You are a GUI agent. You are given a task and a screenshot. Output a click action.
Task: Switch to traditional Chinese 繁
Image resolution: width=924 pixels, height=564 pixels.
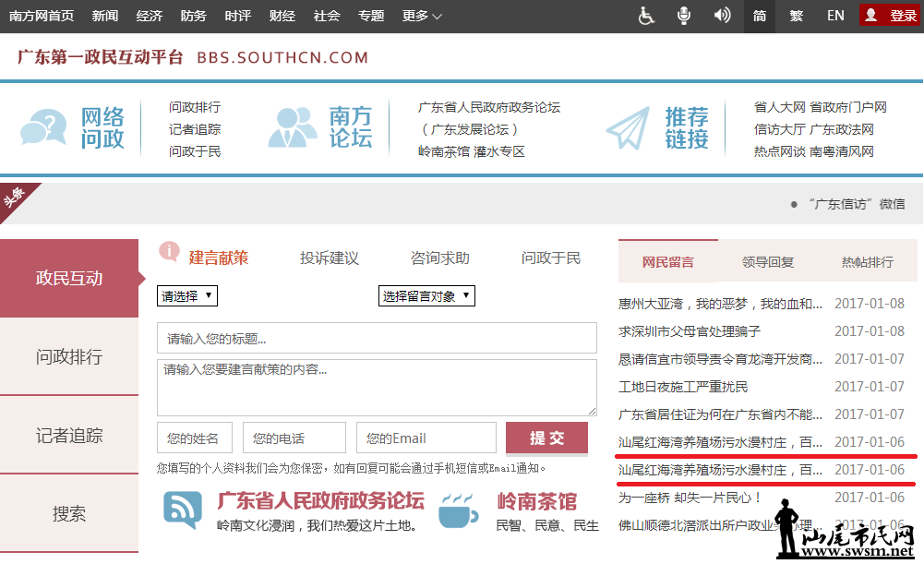point(796,16)
